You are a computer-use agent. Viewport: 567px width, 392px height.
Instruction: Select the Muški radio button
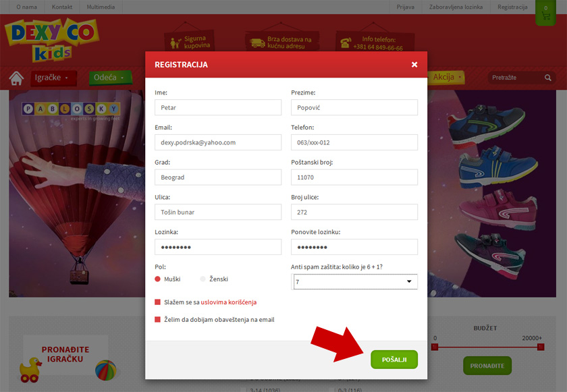coord(157,279)
